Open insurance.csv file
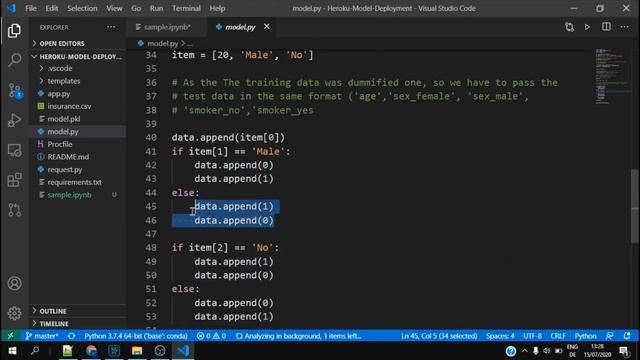This screenshot has height=360, width=640. (78, 106)
